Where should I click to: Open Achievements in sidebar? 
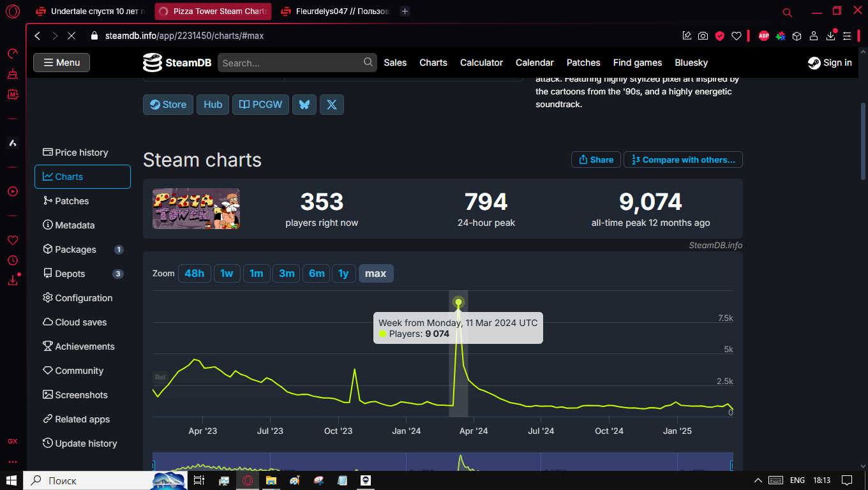click(82, 346)
